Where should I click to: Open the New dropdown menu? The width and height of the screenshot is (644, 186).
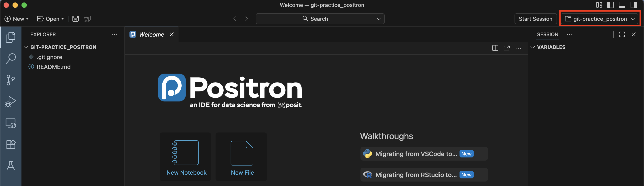coord(17,19)
